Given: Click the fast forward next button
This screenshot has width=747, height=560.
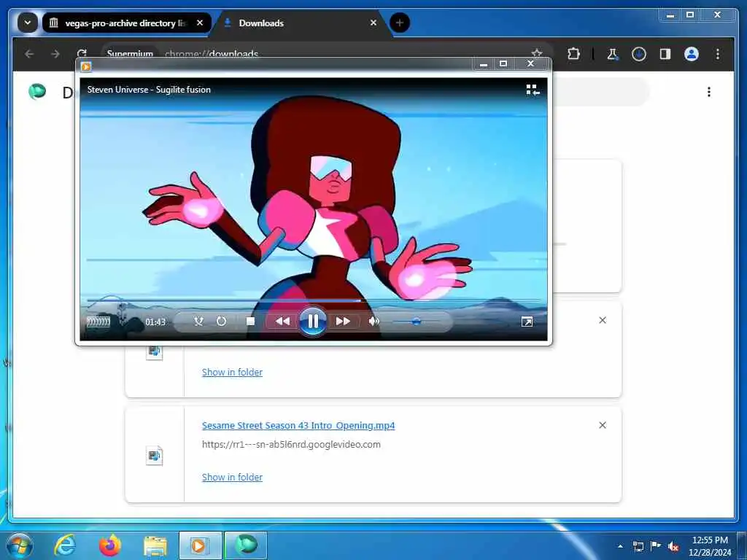Looking at the screenshot, I should tap(343, 322).
